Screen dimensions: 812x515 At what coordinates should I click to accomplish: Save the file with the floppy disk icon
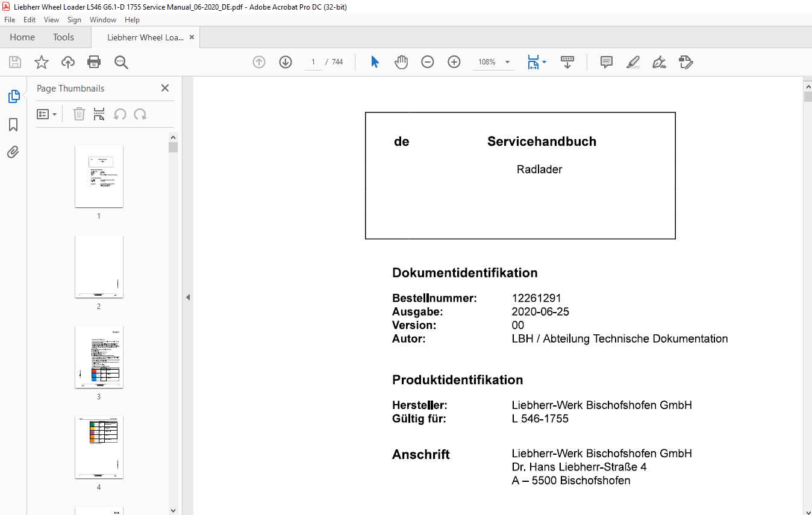15,62
